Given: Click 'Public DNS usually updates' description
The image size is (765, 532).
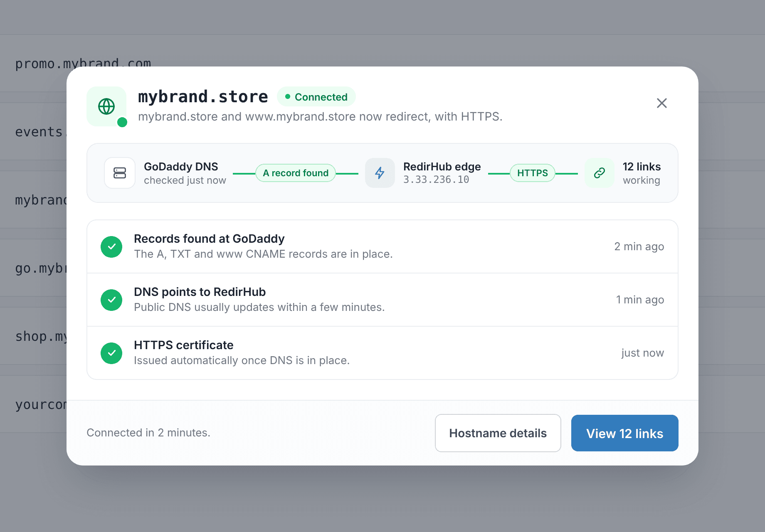Looking at the screenshot, I should pos(259,307).
